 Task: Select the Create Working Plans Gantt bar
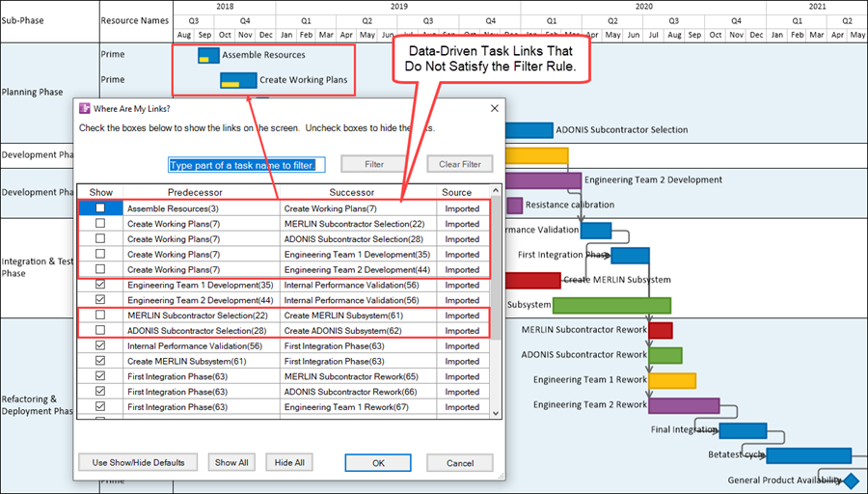click(x=238, y=80)
